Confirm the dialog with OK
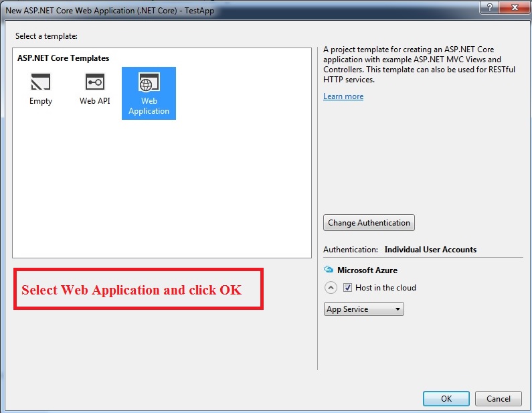The width and height of the screenshot is (532, 413). pos(446,398)
